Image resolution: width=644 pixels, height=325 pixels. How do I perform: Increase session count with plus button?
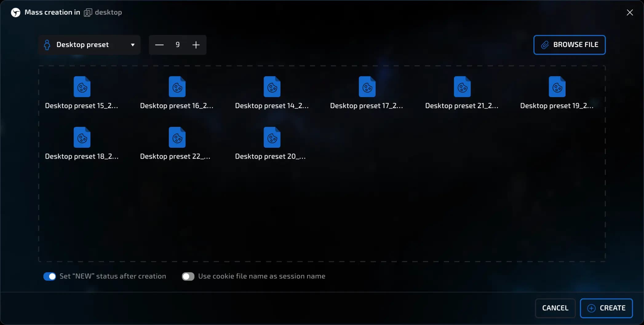coord(196,45)
